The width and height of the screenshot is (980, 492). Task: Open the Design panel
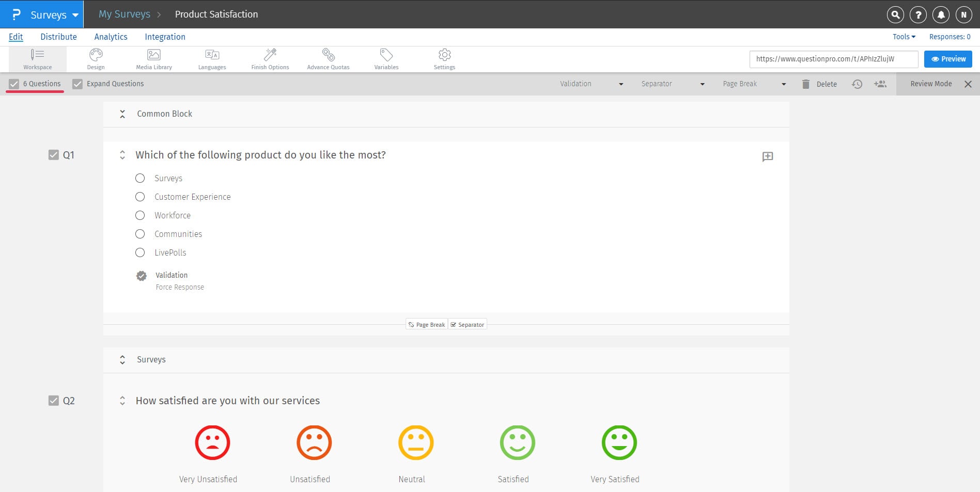(96, 58)
